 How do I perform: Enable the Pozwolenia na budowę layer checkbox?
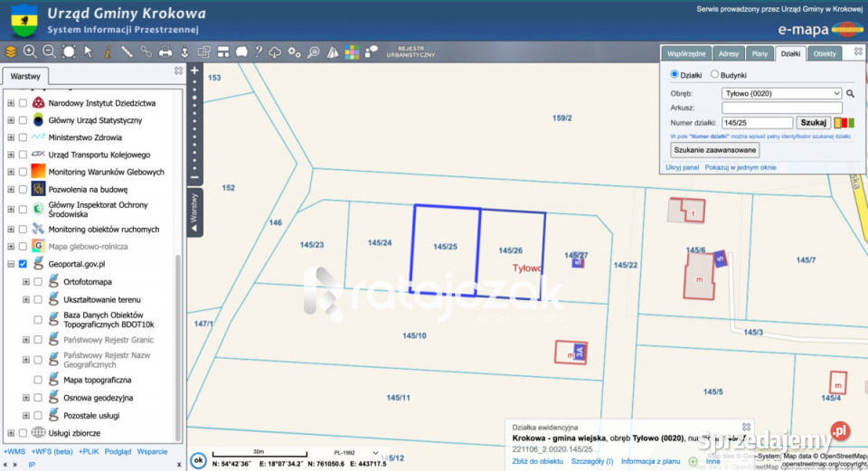coord(23,190)
